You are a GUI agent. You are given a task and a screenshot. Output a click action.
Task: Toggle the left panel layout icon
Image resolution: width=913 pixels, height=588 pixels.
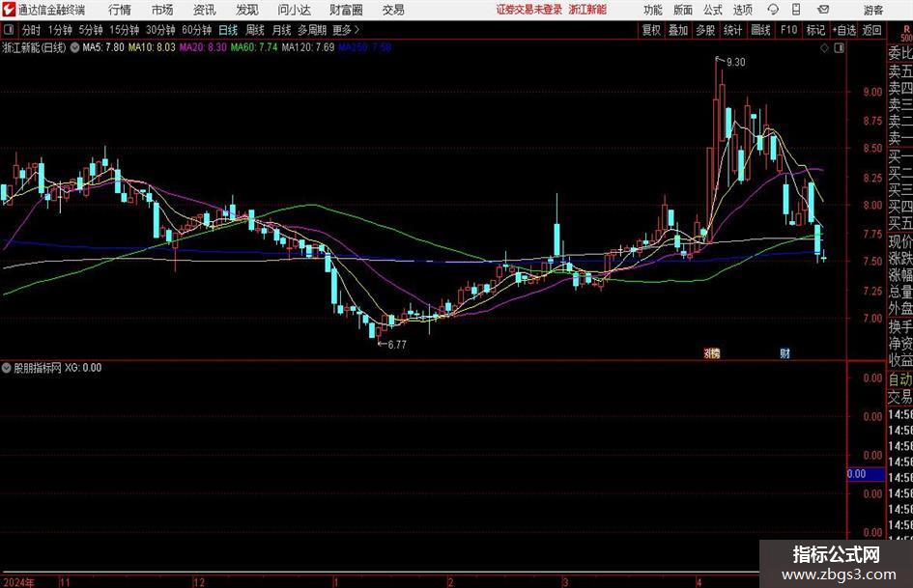(x=9, y=30)
